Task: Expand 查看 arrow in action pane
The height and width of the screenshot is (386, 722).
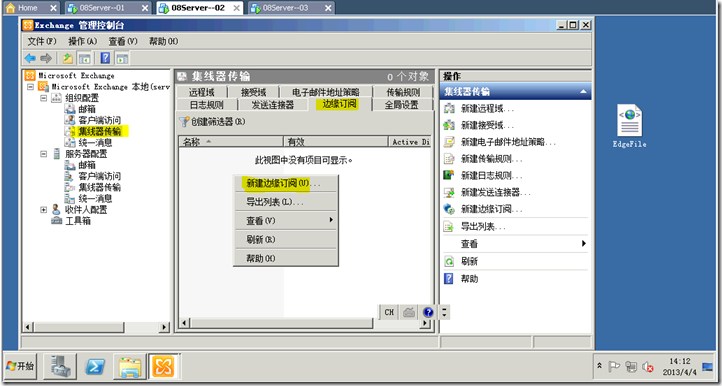Action: 584,244
